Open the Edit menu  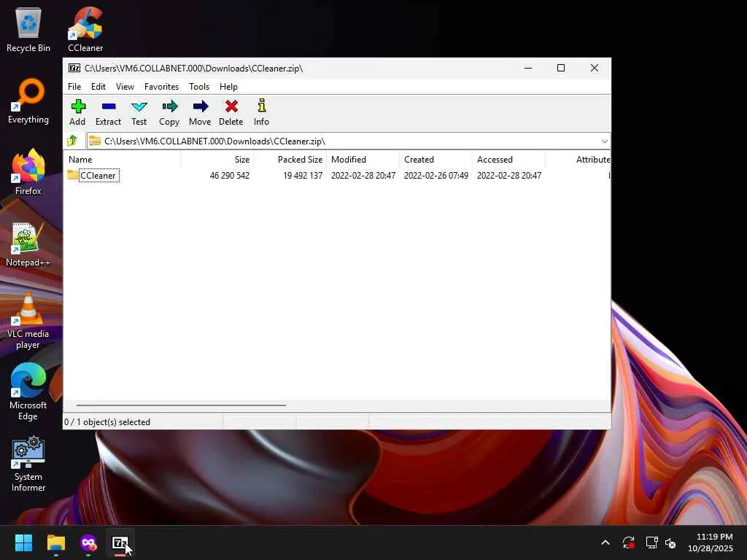point(98,87)
